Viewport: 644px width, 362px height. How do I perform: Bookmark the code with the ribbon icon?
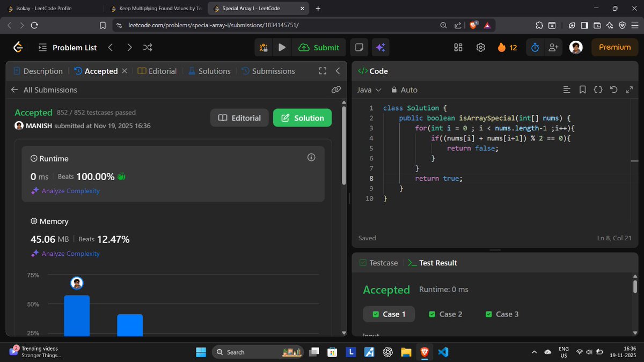(583, 90)
